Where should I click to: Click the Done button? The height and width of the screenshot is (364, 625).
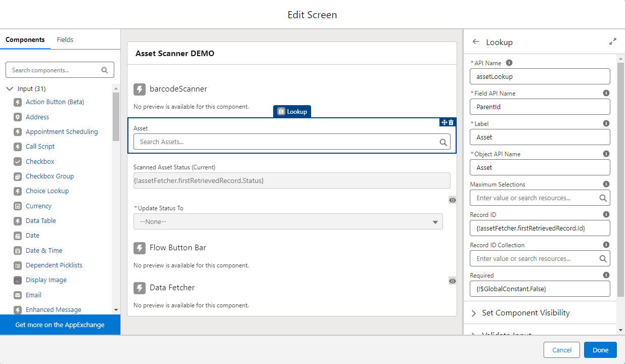tap(600, 350)
